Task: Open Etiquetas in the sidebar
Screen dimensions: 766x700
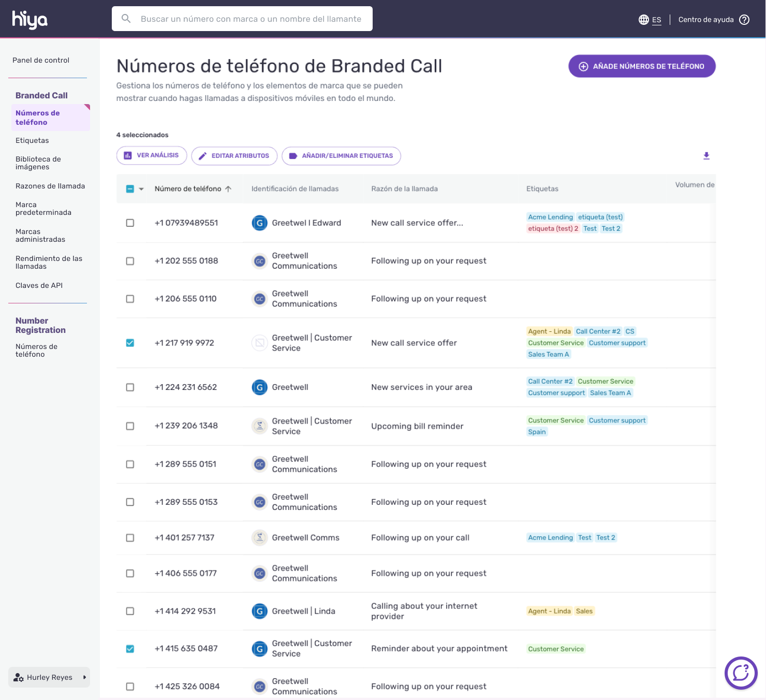Action: coord(32,140)
